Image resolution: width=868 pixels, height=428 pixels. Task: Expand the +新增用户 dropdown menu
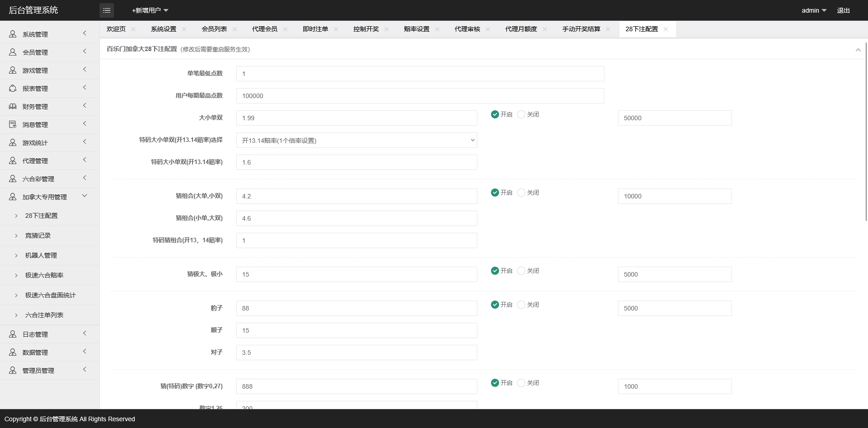coord(150,10)
